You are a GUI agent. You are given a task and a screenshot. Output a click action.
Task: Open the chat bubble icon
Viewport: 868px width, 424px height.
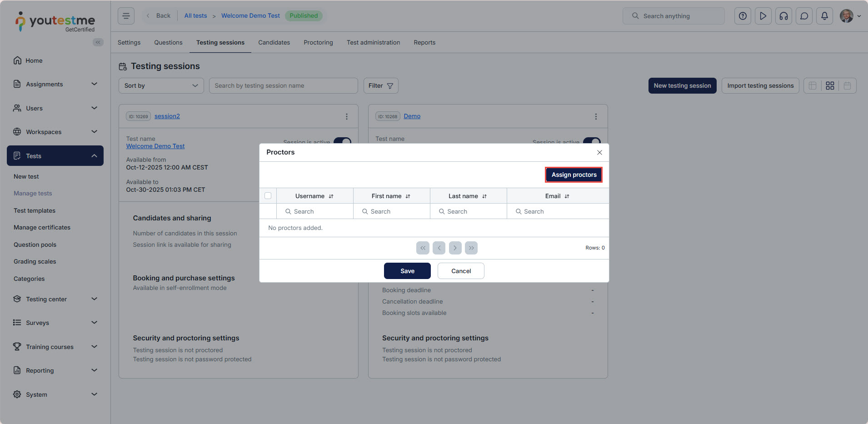(804, 16)
